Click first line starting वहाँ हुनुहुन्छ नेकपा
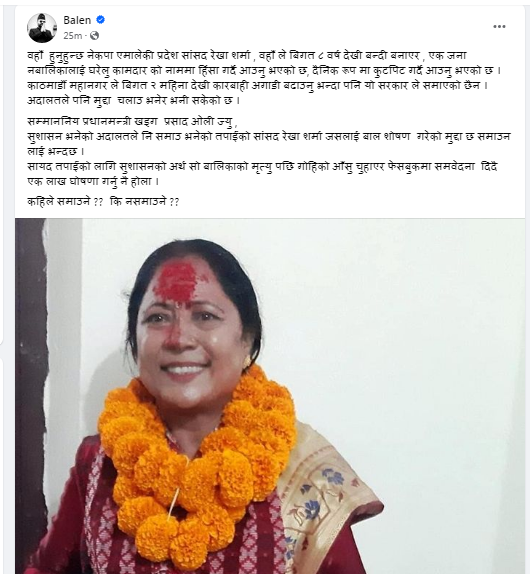The width and height of the screenshot is (530, 574). click(x=247, y=56)
